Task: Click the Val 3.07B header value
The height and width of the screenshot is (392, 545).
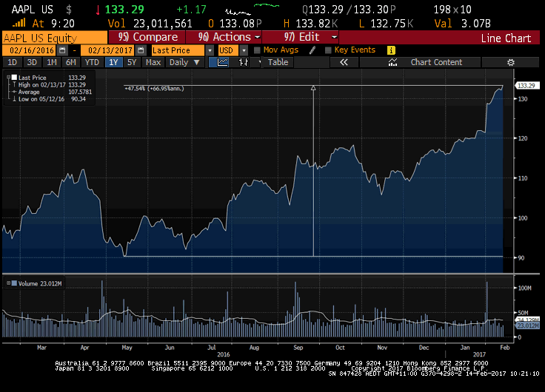Action: pos(463,24)
